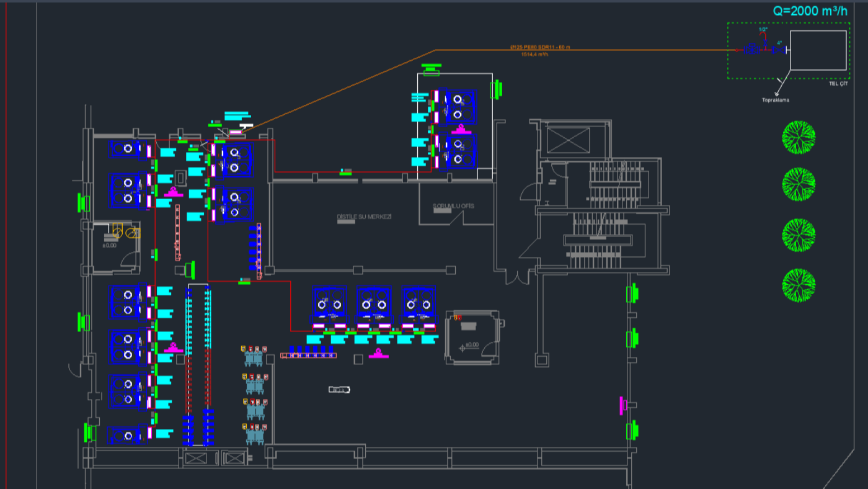Click the DİSTİLE SU MERKEZİ room label
The image size is (868, 489).
click(x=364, y=217)
